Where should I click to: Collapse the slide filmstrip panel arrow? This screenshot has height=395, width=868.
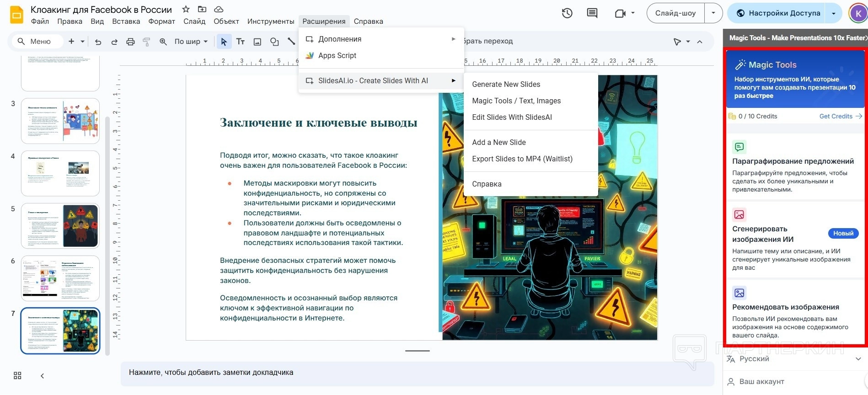42,375
